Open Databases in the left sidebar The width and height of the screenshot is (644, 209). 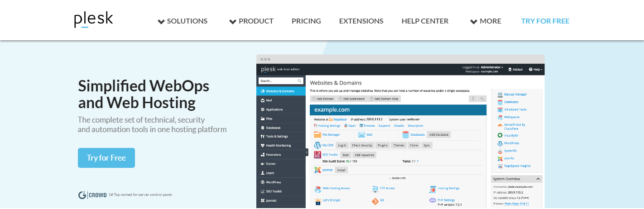281,128
